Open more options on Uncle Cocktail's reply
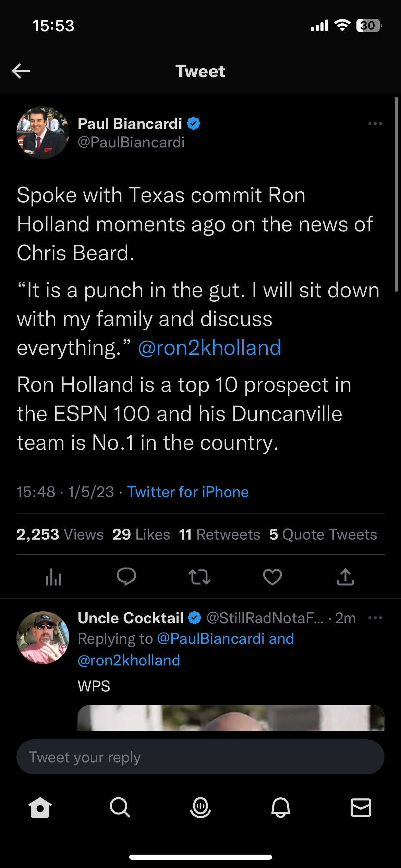 [375, 618]
